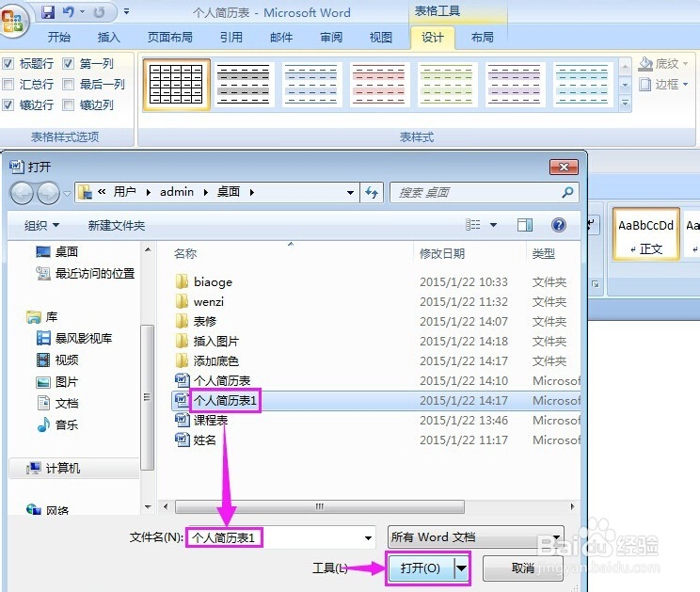
Task: Enable the 汇总行 checkbox
Action: [8, 84]
